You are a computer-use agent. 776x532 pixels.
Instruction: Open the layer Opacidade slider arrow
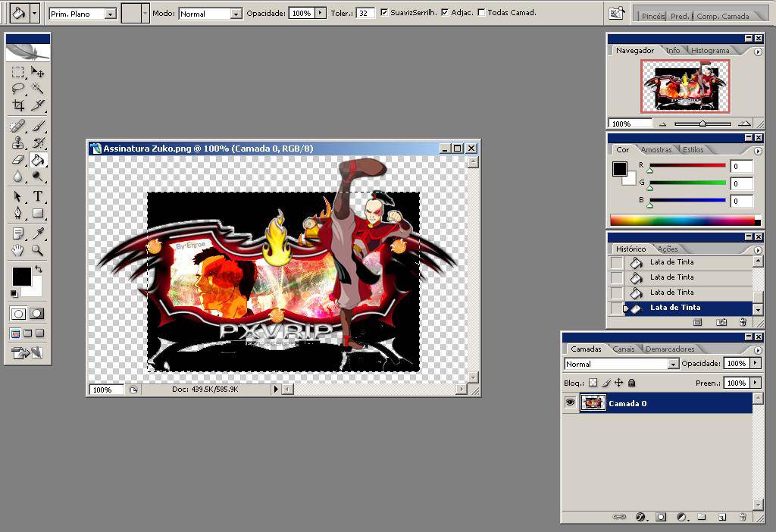756,363
